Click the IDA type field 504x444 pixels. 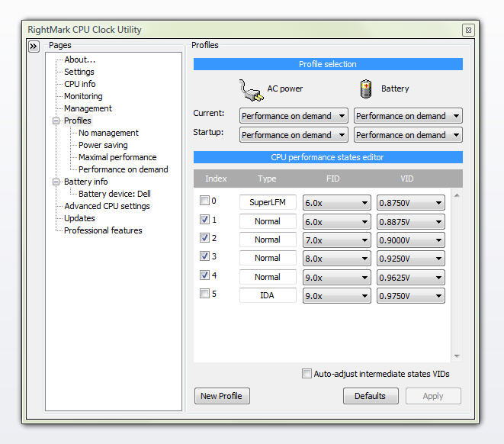coord(268,295)
